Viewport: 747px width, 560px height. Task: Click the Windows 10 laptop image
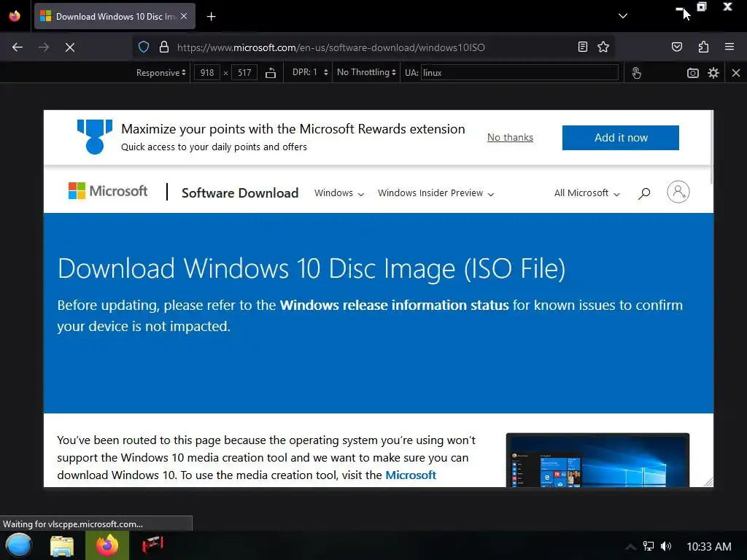point(597,460)
